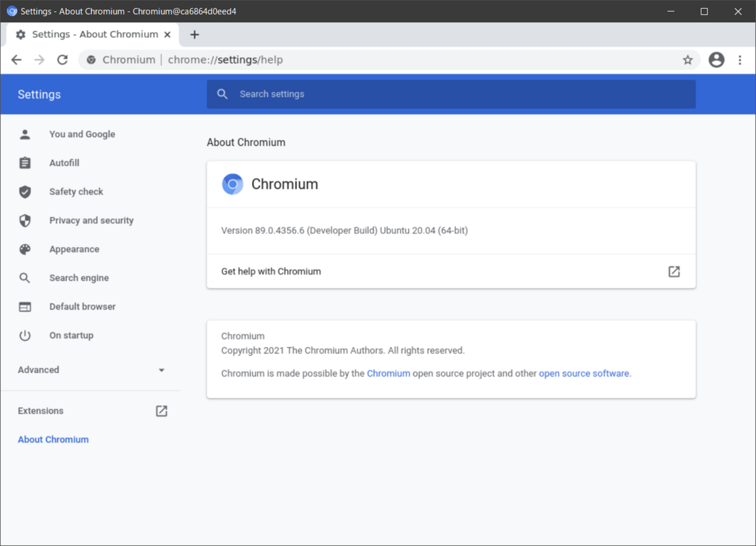This screenshot has height=546, width=756.
Task: Open the three-dot Chromium menu
Action: click(740, 60)
